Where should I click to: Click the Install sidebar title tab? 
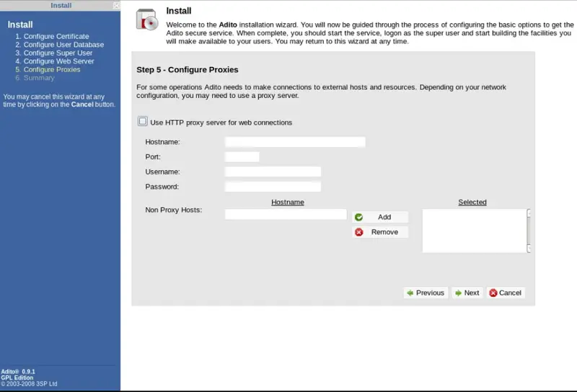(x=61, y=6)
